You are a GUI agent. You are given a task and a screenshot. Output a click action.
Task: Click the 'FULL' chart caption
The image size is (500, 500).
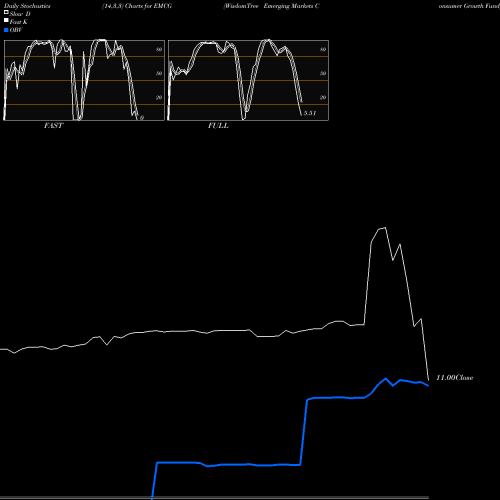click(218, 126)
